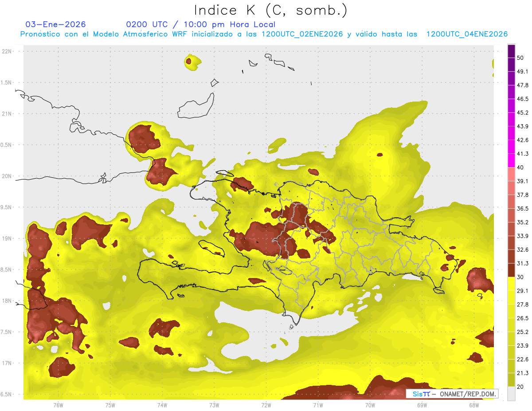The image size is (532, 411).
Task: Click the "74W" longitude axis label
Action: pyautogui.click(x=162, y=405)
